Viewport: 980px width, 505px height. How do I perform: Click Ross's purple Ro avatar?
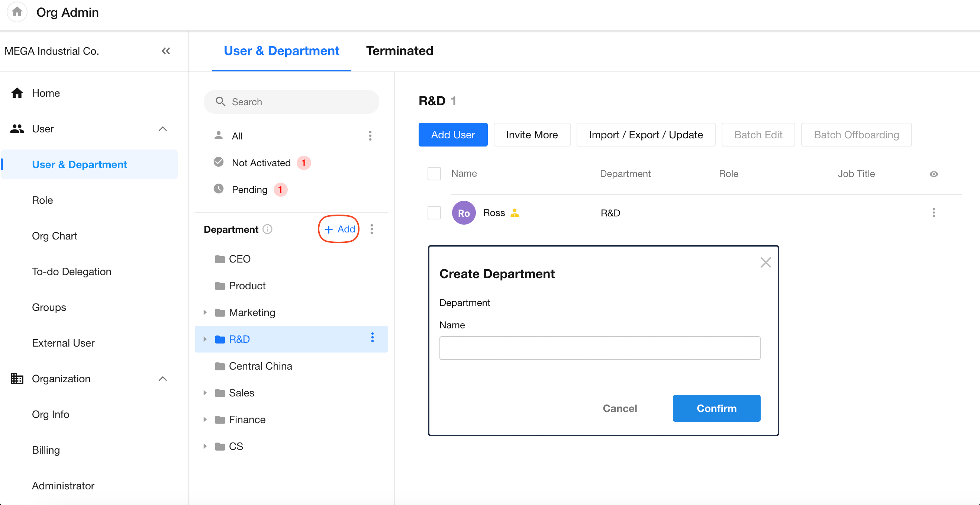coord(463,213)
